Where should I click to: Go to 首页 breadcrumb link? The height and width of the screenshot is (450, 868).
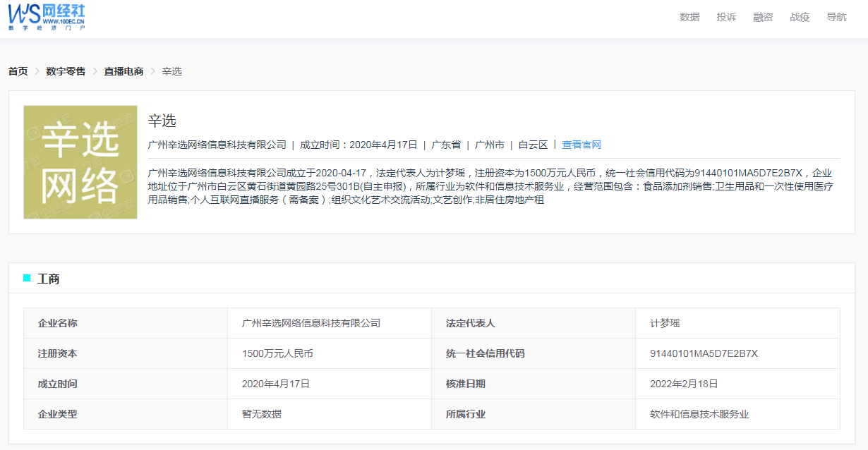[x=18, y=71]
